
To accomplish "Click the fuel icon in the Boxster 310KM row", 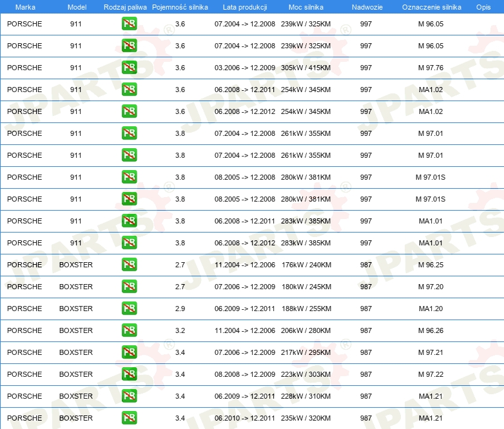I will (x=129, y=396).
